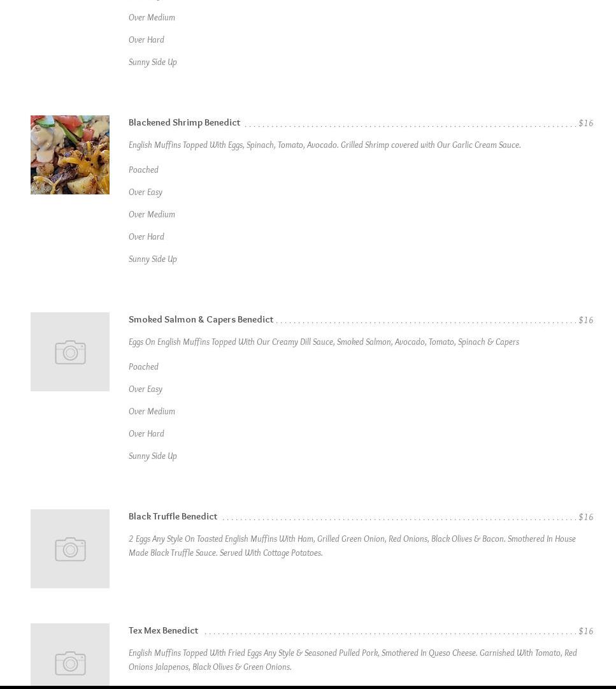Choose Poached under Smoked Salmon Benedict

(x=143, y=366)
